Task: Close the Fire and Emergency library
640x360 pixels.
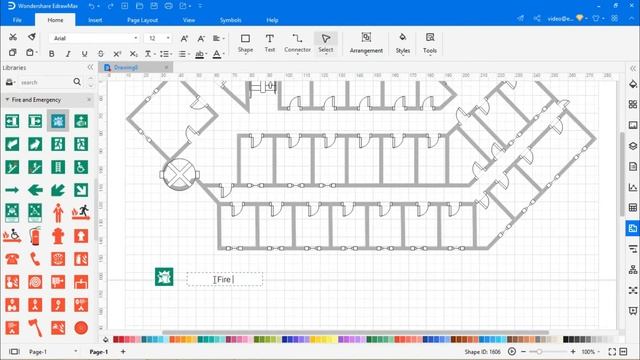Action: pos(89,100)
